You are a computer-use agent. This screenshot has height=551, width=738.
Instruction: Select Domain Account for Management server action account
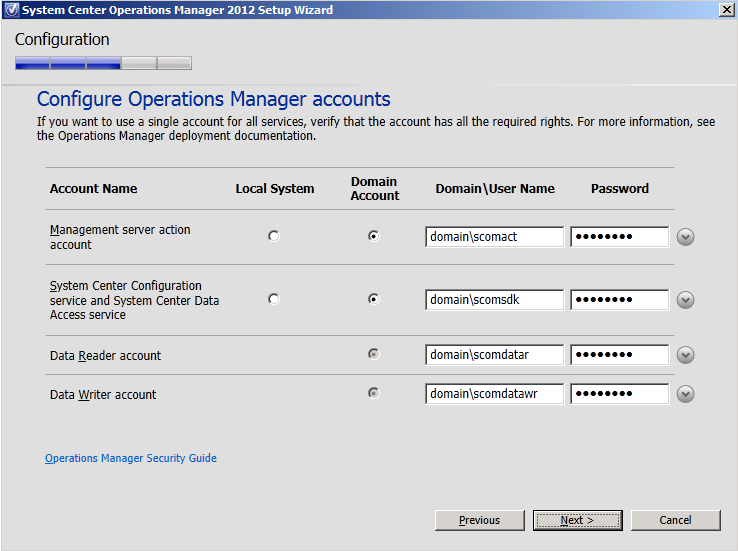[x=374, y=236]
